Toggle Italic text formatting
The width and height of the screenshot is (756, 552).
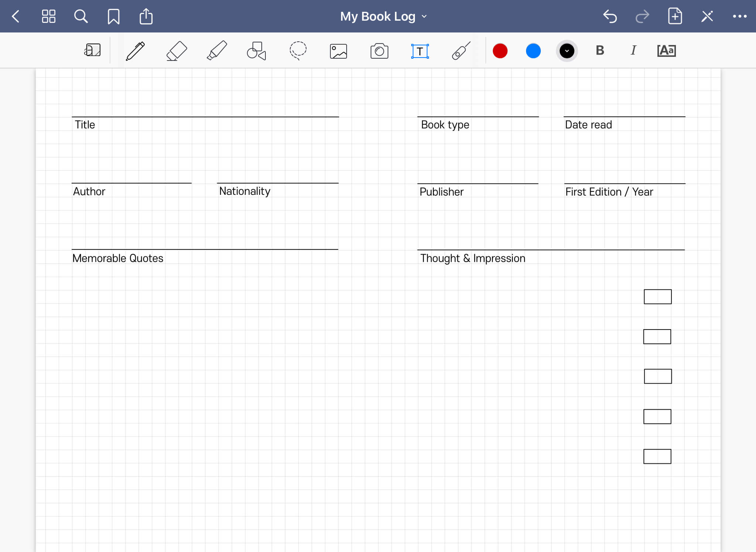[x=633, y=51]
